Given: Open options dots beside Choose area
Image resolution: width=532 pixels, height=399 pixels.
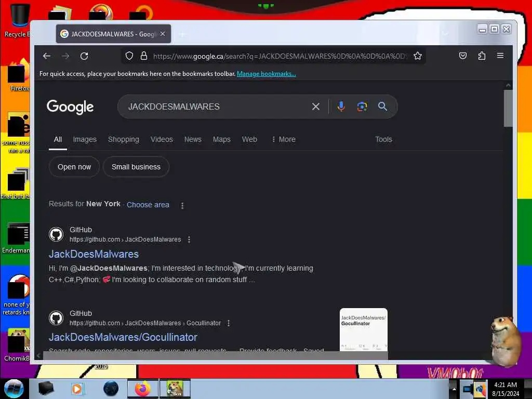Looking at the screenshot, I should tap(182, 206).
